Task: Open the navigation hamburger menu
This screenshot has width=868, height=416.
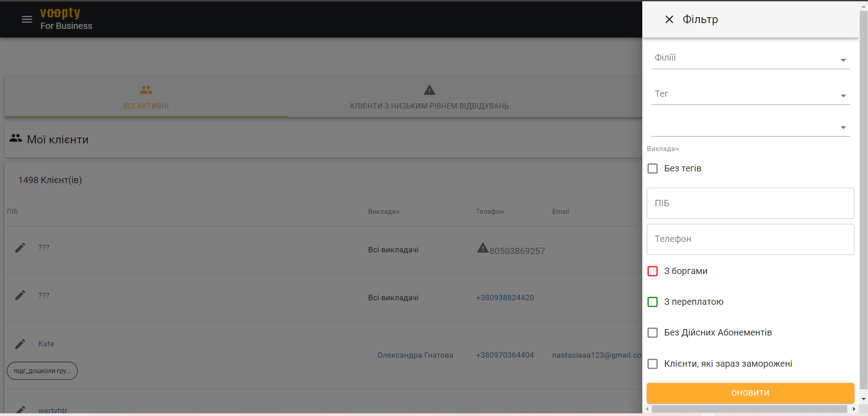Action: pos(26,19)
